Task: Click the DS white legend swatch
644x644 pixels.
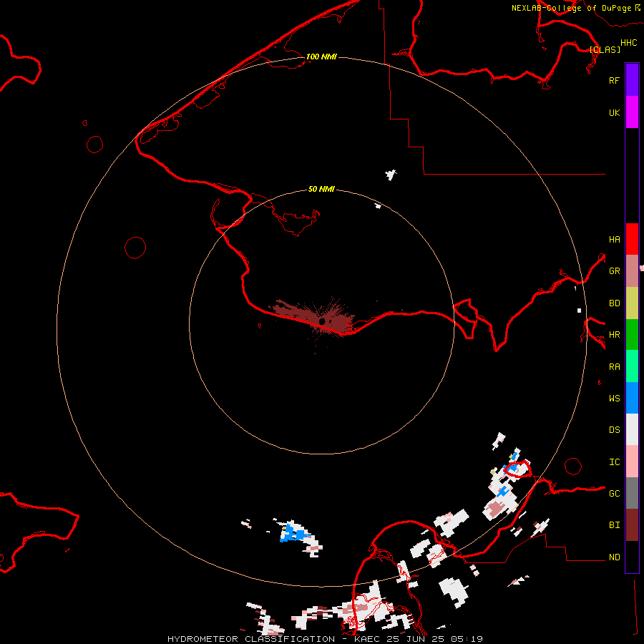Action: tap(632, 429)
